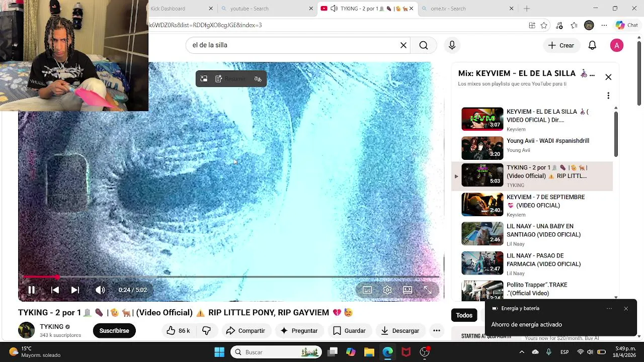The width and height of the screenshot is (644, 362).
Task: Open the Mix playlist three-dot menu
Action: [x=608, y=96]
